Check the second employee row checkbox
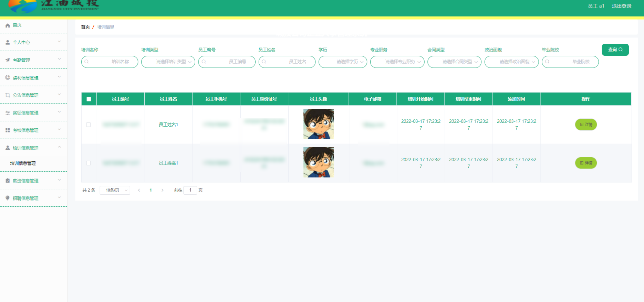 pyautogui.click(x=89, y=163)
